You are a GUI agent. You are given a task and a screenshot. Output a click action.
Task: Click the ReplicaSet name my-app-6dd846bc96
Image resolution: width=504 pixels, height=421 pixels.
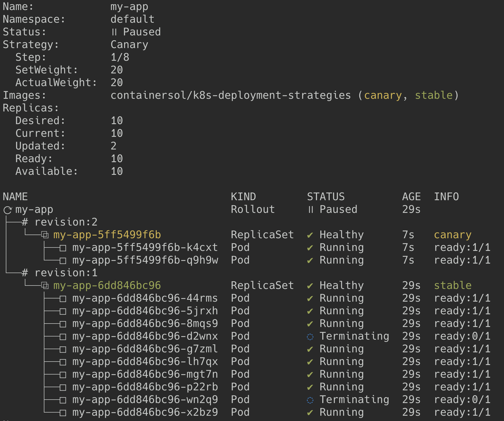pyautogui.click(x=107, y=286)
